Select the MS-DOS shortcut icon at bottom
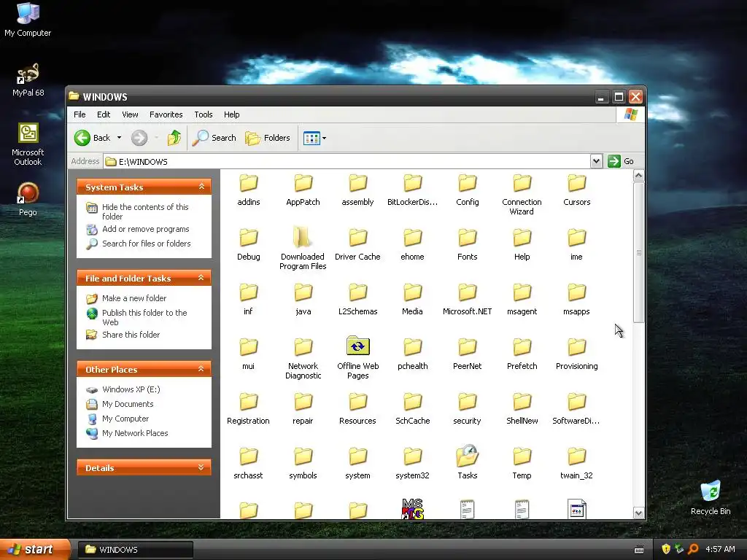 (x=413, y=508)
